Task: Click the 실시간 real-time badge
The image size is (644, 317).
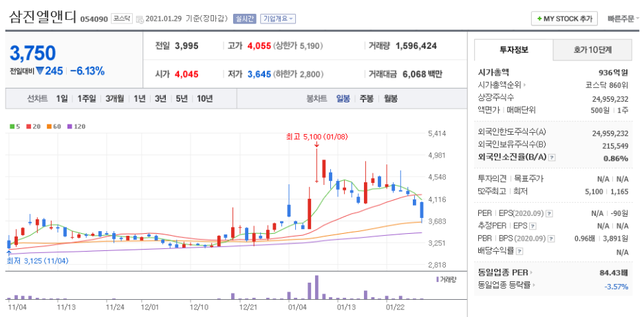Action: [x=245, y=19]
